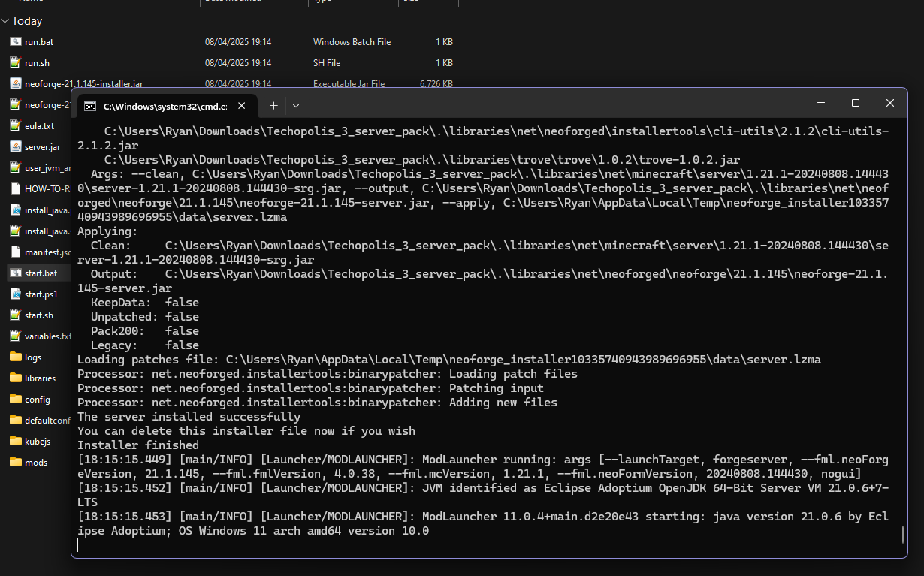924x576 pixels.
Task: Click the logs folder icon
Action: click(x=15, y=357)
